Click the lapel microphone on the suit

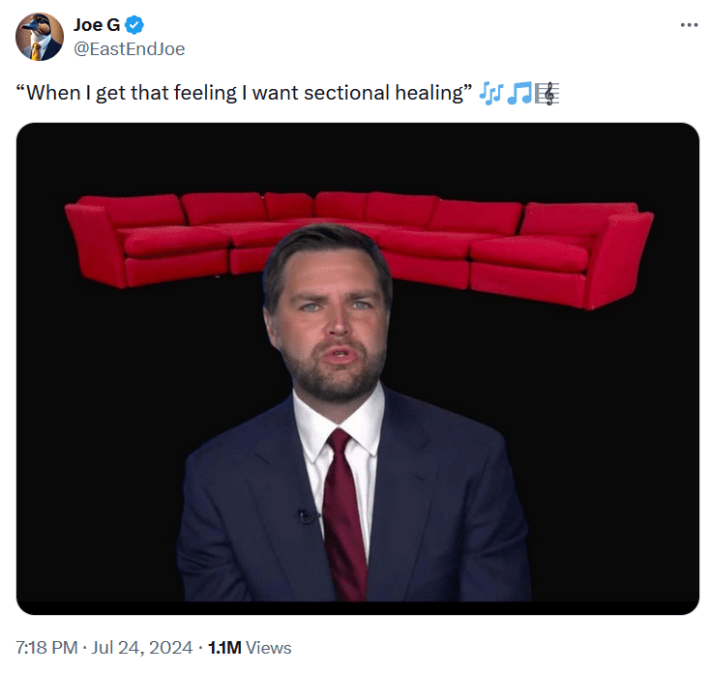pos(305,517)
